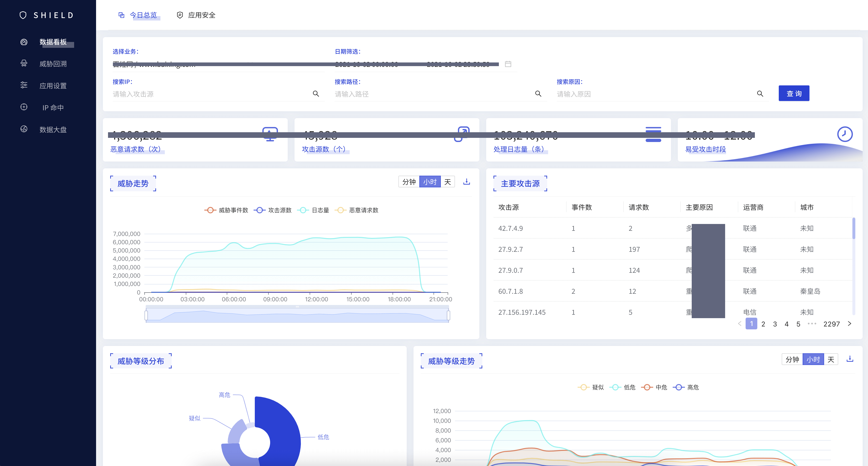This screenshot has width=868, height=466.
Task: Click the 威胁回溯 sidebar icon
Action: (x=24, y=63)
